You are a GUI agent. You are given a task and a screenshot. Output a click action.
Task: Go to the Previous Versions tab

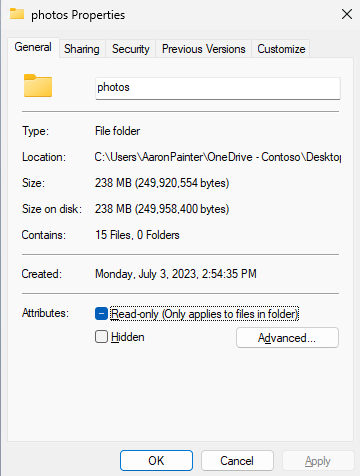[204, 49]
